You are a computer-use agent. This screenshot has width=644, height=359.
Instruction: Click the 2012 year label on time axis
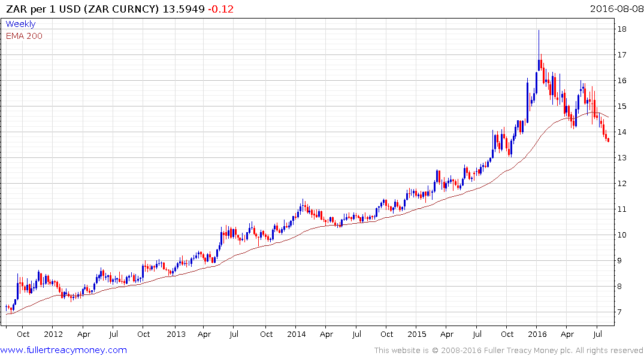[53, 334]
